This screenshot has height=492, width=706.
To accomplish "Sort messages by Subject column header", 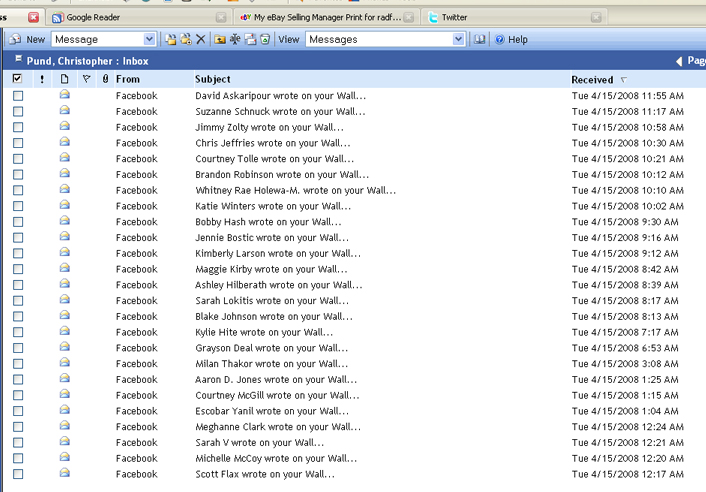I will (x=213, y=79).
